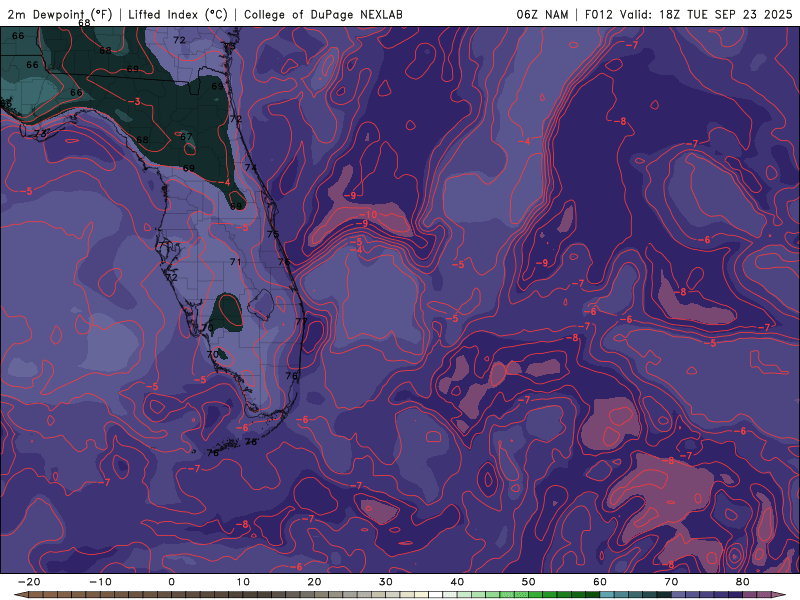
Task: Click the "75" dewpoint value on the map
Action: pos(273,234)
